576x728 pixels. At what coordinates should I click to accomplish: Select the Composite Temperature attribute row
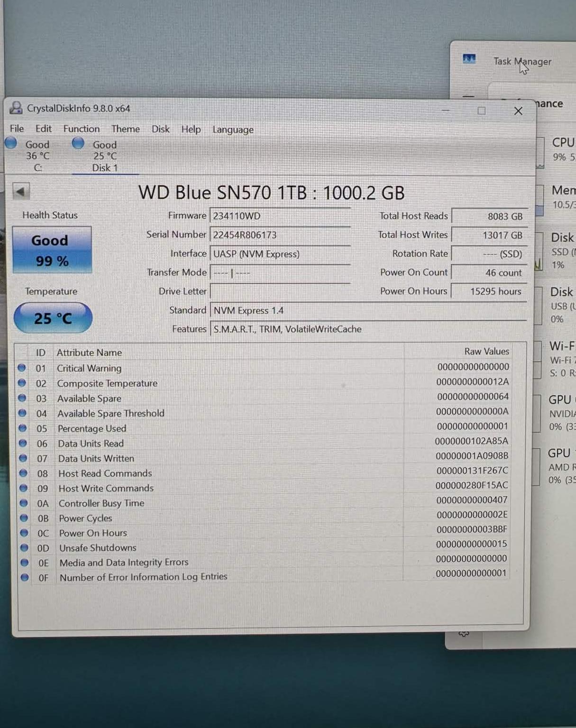click(x=263, y=382)
